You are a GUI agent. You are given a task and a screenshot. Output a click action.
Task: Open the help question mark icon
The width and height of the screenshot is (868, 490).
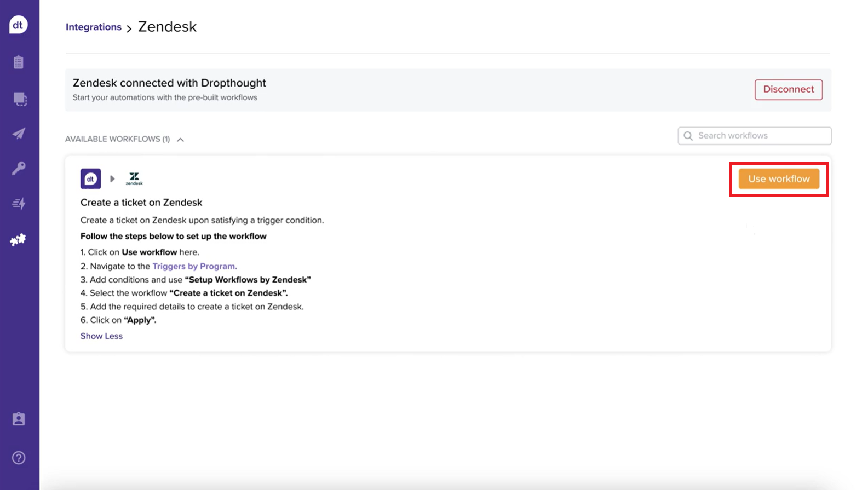tap(19, 458)
